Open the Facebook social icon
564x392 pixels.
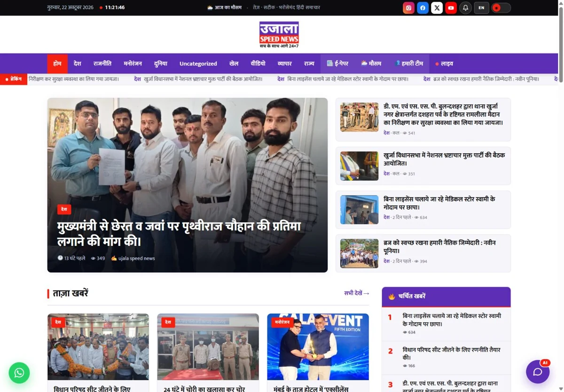(x=423, y=8)
